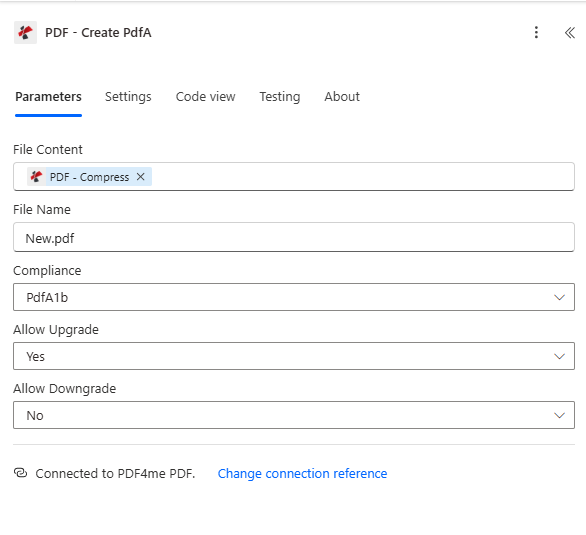This screenshot has width=586, height=535.
Task: Click the PDF - Create PdfA title
Action: click(98, 33)
